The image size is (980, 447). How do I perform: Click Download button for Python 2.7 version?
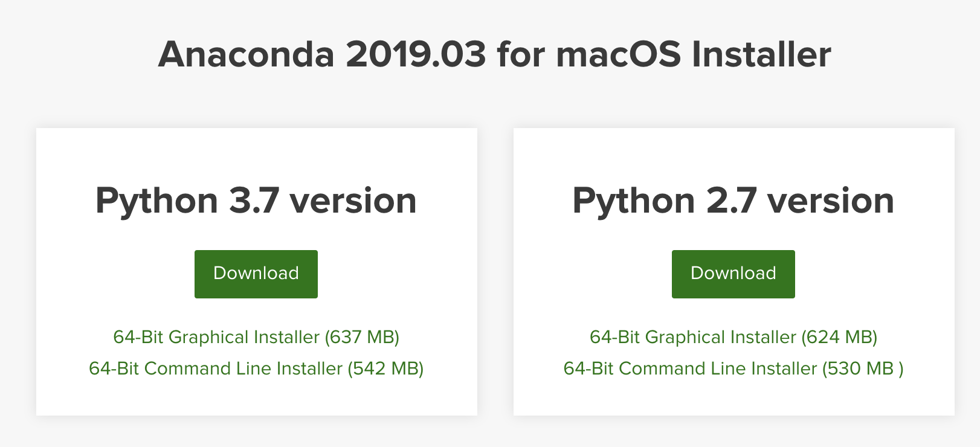(733, 274)
